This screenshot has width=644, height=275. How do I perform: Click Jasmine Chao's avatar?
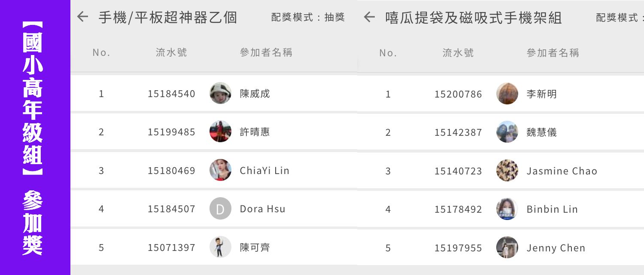[507, 171]
